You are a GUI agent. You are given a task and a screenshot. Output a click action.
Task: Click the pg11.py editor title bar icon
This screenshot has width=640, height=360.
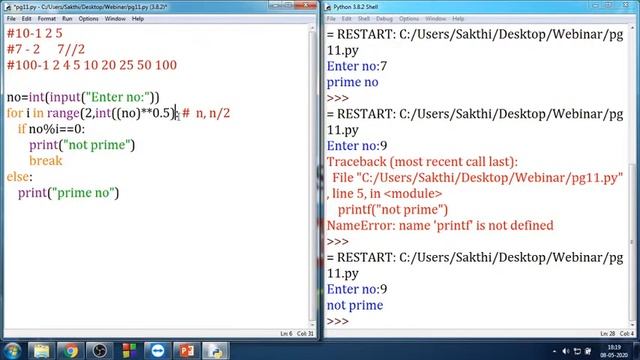(x=8, y=7)
